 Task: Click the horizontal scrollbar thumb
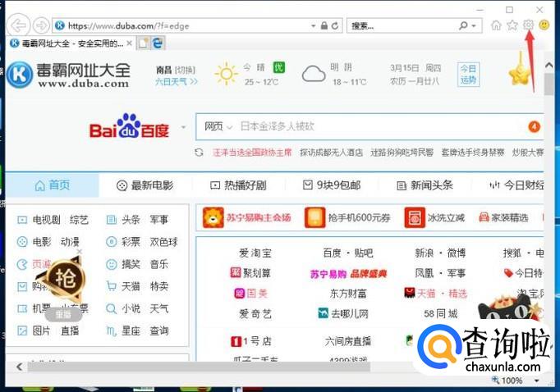click(199, 367)
